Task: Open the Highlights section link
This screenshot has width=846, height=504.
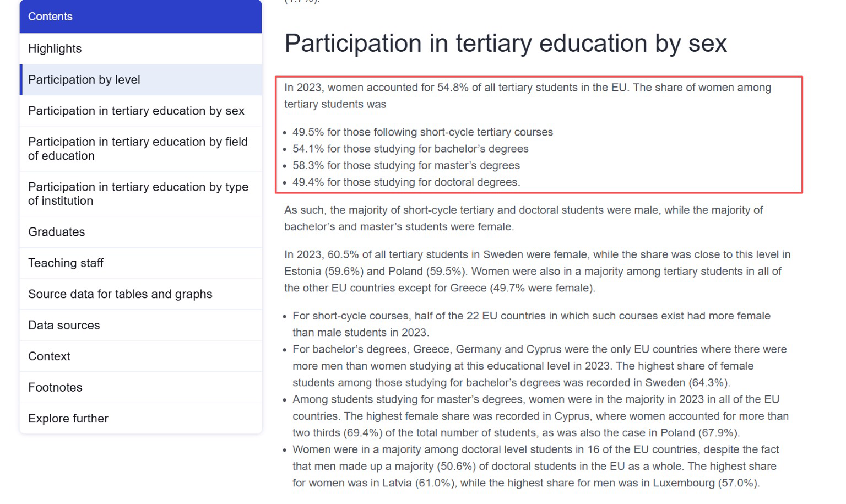Action: [55, 48]
